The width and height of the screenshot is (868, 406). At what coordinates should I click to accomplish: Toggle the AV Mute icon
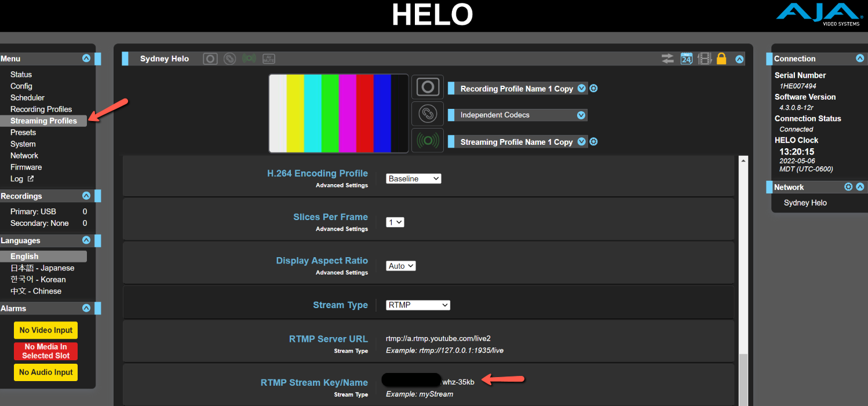point(269,58)
